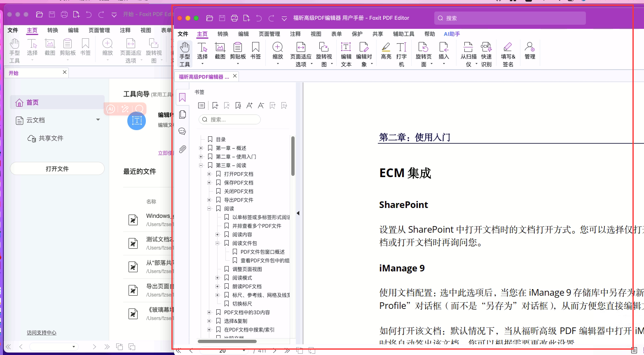Open the AI助手 tab
The image size is (644, 355).
(x=452, y=34)
